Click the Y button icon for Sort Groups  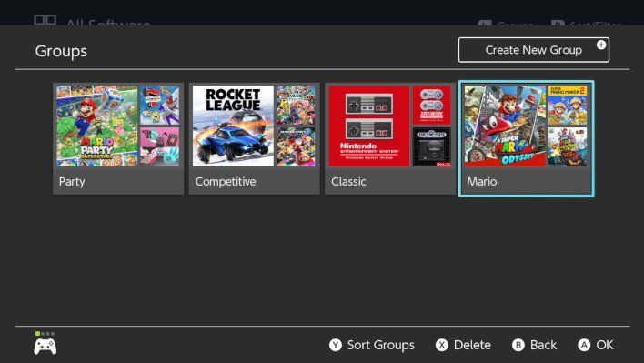tap(335, 345)
